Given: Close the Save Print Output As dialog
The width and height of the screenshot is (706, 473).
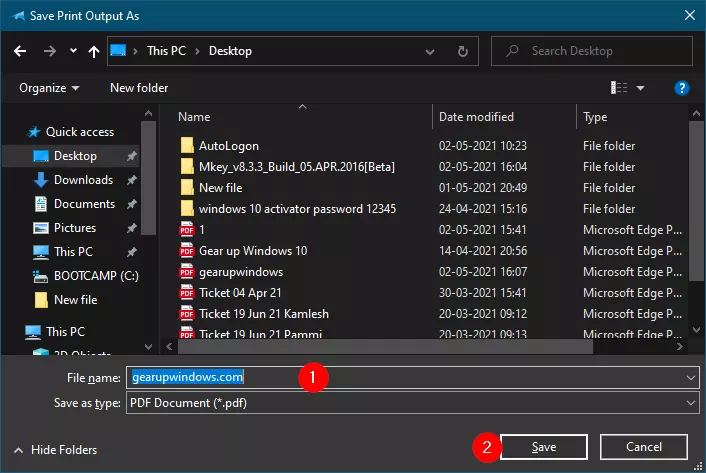Looking at the screenshot, I should pyautogui.click(x=689, y=15).
